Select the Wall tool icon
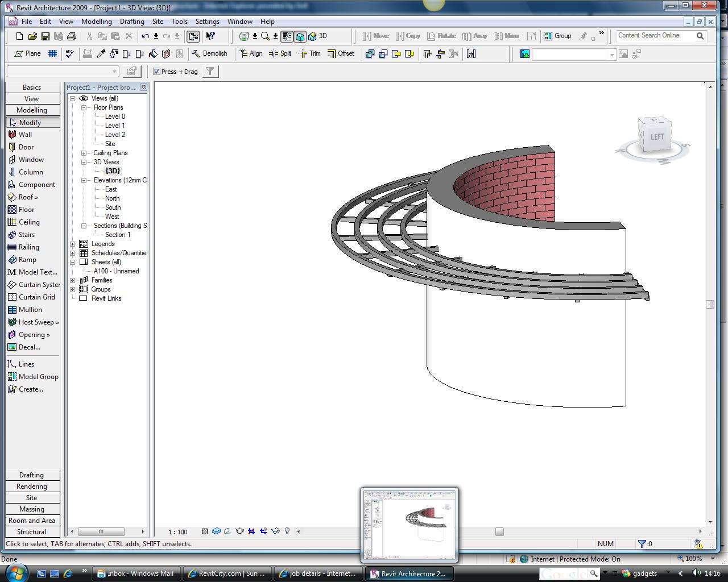The image size is (728, 582). click(12, 135)
